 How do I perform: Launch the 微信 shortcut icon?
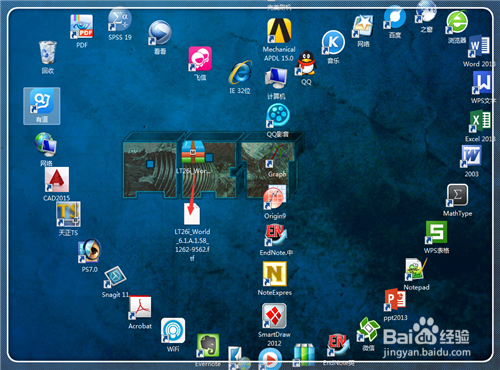368,330
